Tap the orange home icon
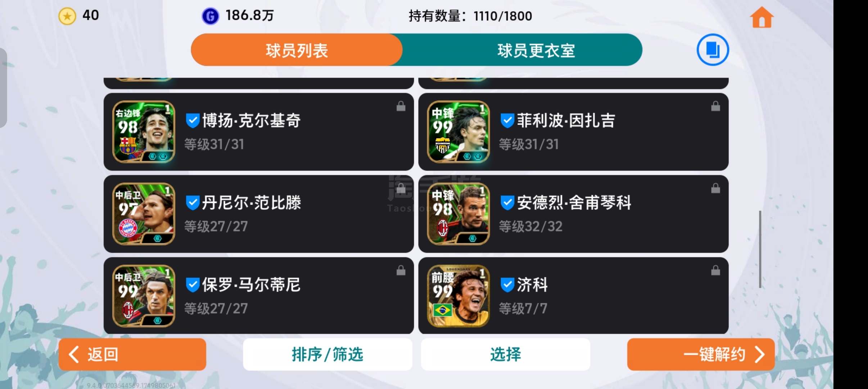Viewport: 868px width, 389px height. pos(761,17)
